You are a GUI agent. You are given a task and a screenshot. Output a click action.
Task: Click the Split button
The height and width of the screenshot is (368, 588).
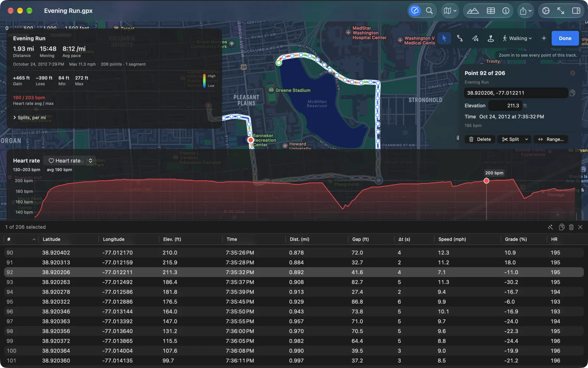(510, 139)
